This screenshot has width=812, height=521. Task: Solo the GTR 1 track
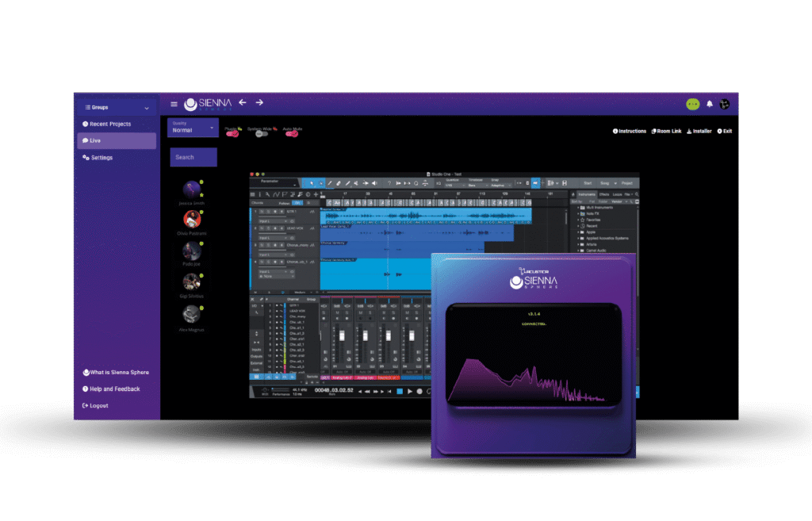[x=268, y=212]
